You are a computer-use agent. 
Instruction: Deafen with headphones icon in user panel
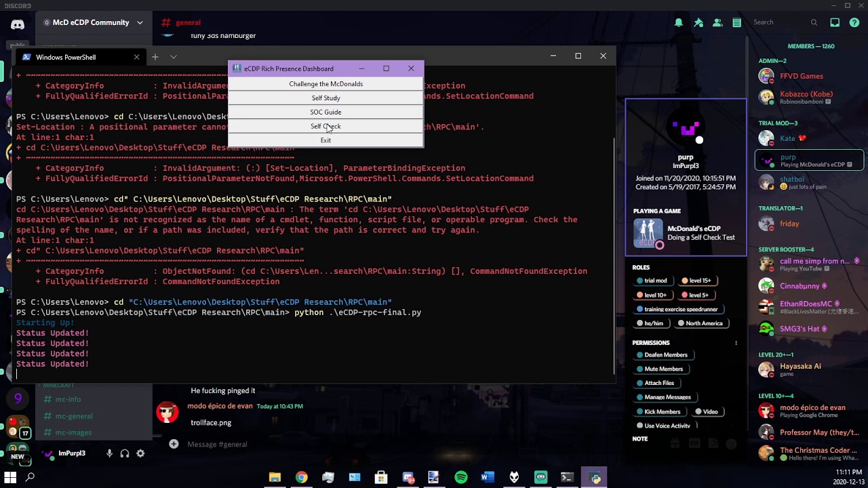point(125,453)
